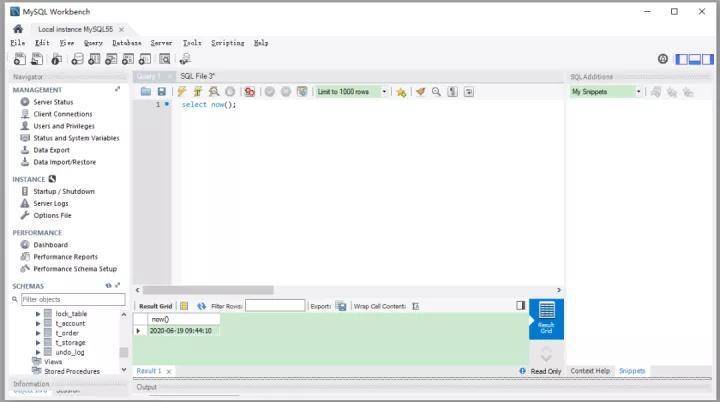Open a script file in the editor

click(x=146, y=91)
